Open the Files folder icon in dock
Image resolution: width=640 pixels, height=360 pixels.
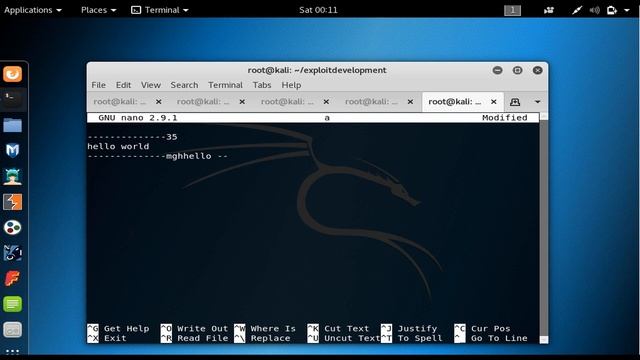pyautogui.click(x=13, y=125)
